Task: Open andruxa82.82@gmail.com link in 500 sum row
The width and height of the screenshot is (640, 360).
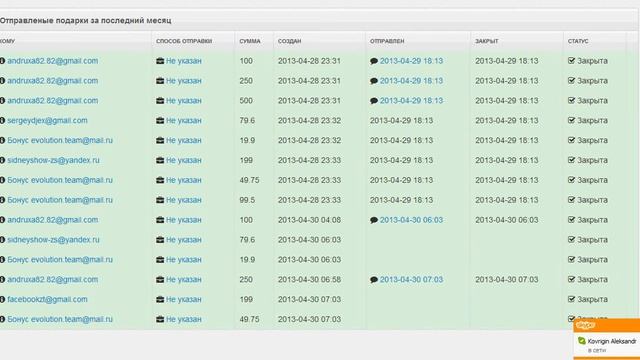Action: click(53, 100)
